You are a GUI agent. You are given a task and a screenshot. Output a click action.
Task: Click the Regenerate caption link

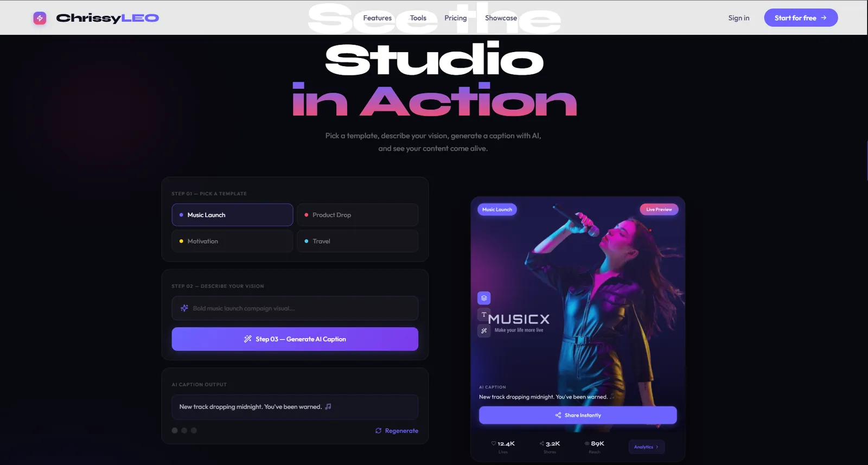click(397, 431)
